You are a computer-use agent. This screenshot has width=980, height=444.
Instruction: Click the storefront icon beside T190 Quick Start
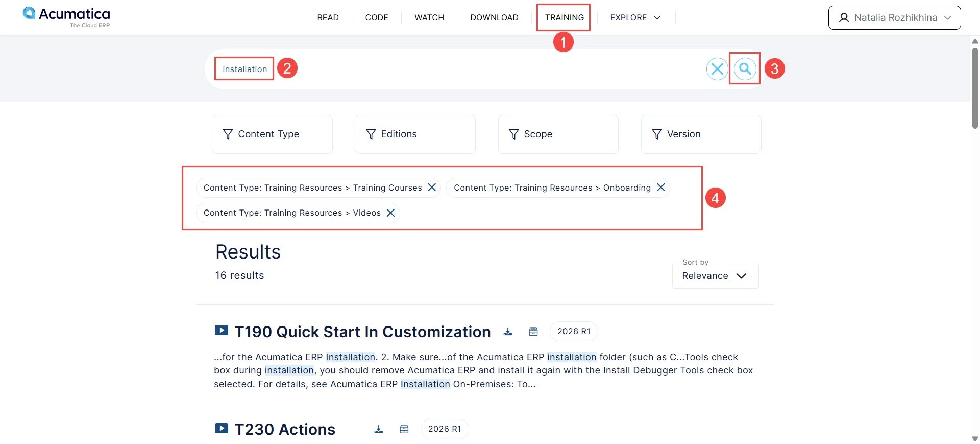[x=533, y=332]
